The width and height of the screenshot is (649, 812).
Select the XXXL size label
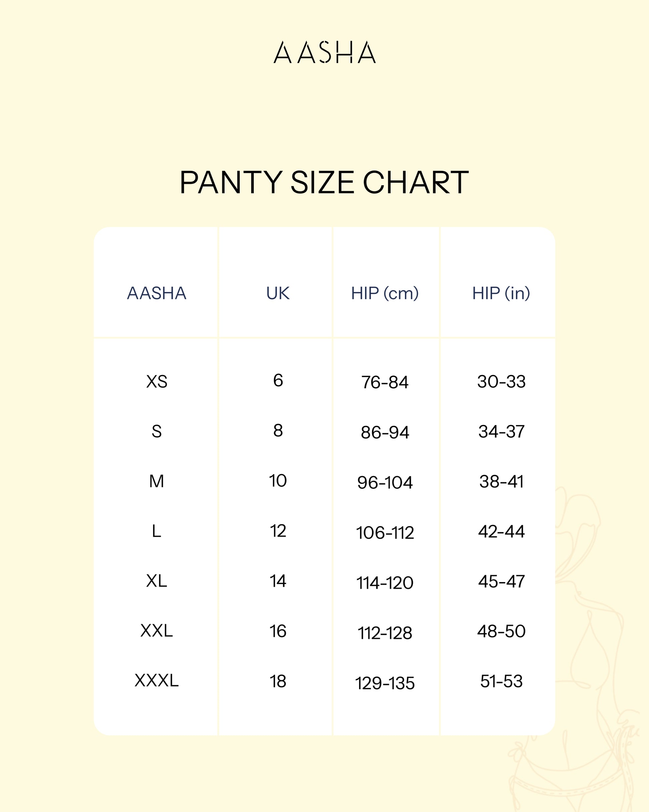click(157, 681)
